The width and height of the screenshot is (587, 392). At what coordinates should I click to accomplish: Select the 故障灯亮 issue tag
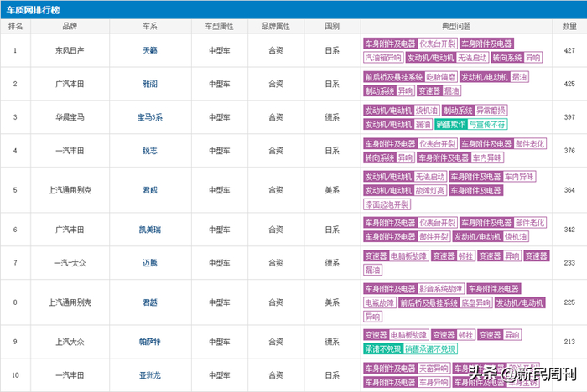pos(430,190)
